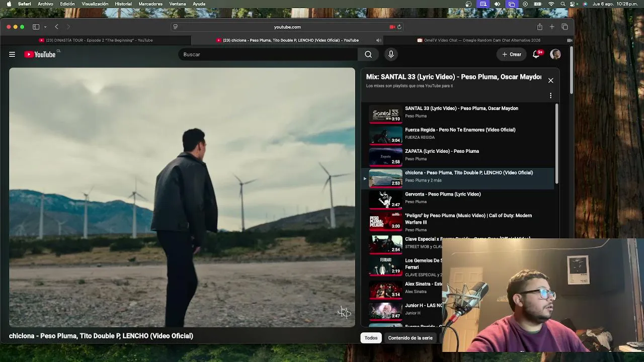Click the highlighted screen-sharing icon in the menu bar

tap(483, 4)
